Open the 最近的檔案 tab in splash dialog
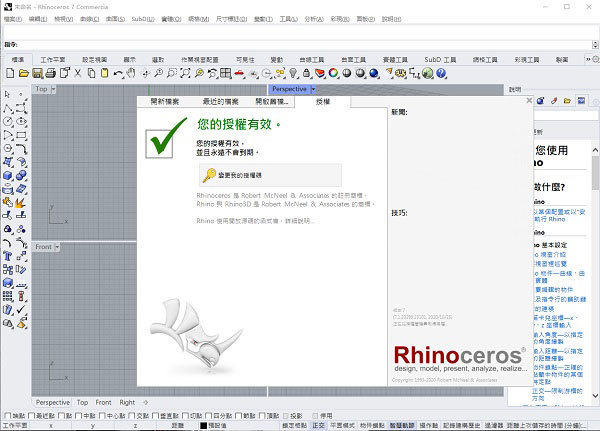This screenshot has width=600, height=431. point(220,102)
